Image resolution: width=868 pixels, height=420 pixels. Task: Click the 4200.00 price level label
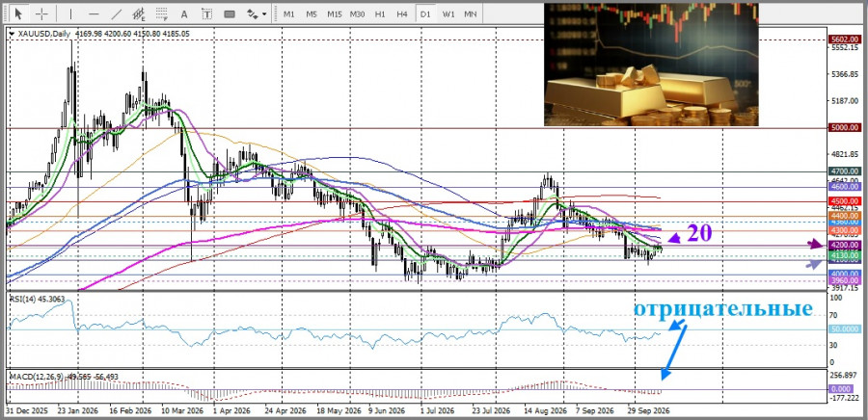(x=844, y=245)
